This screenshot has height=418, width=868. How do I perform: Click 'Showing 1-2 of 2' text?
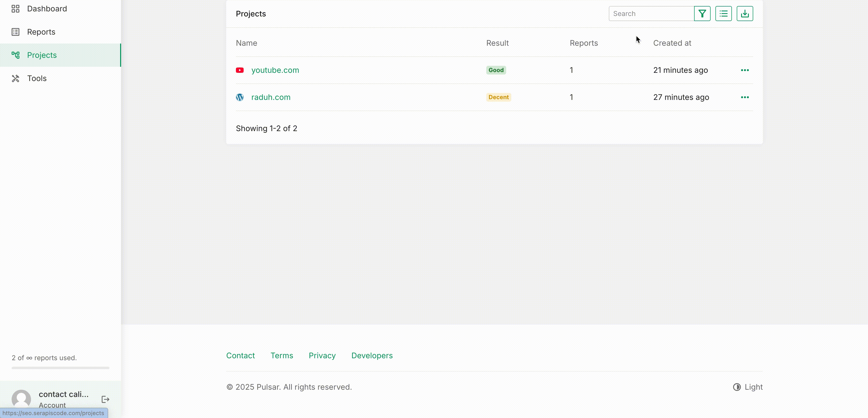tap(267, 128)
